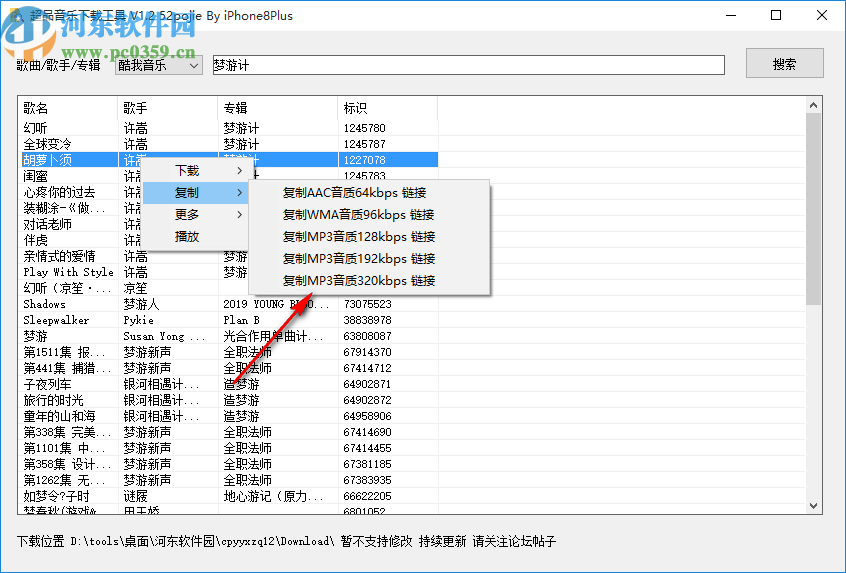Copy the MP3 128kbps link
The width and height of the screenshot is (846, 573).
pyautogui.click(x=359, y=237)
